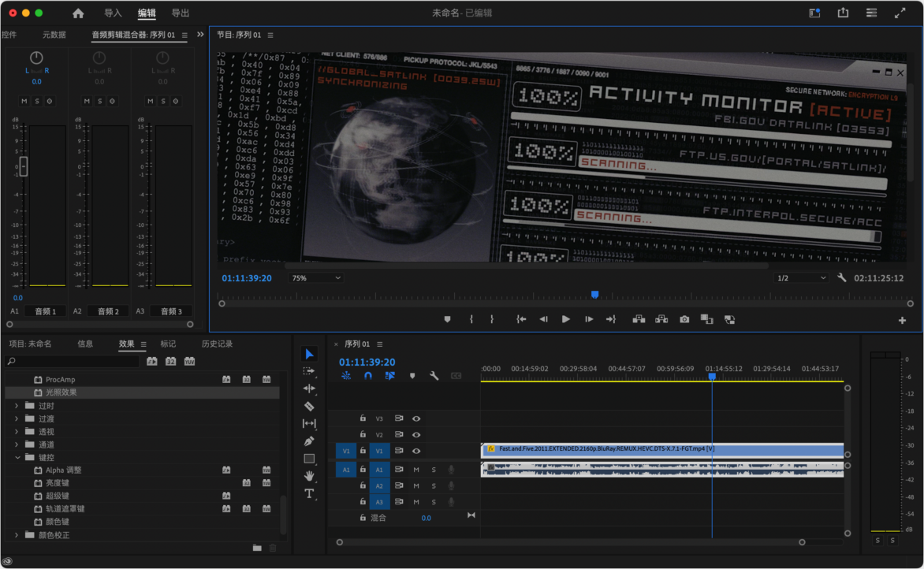Select the ProcAmp effect
The width and height of the screenshot is (924, 569).
[60, 380]
